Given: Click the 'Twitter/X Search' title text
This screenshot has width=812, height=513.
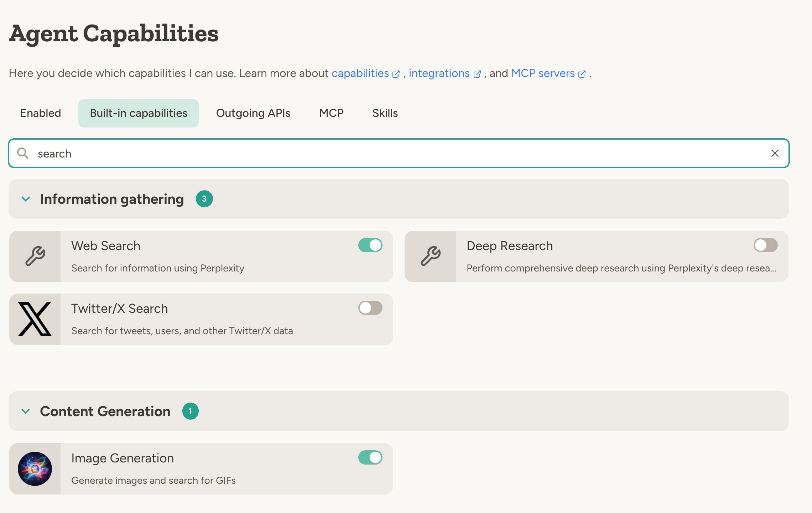Looking at the screenshot, I should [120, 309].
